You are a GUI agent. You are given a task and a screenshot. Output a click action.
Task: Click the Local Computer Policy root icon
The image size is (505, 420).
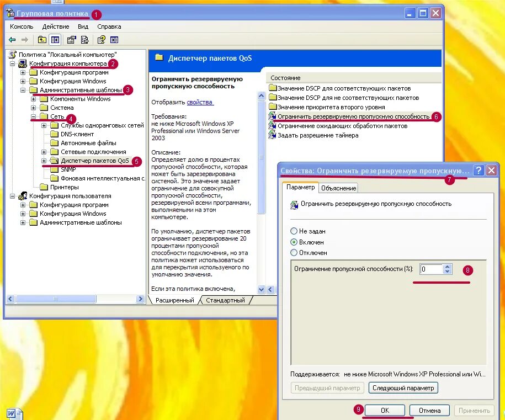coord(13,55)
